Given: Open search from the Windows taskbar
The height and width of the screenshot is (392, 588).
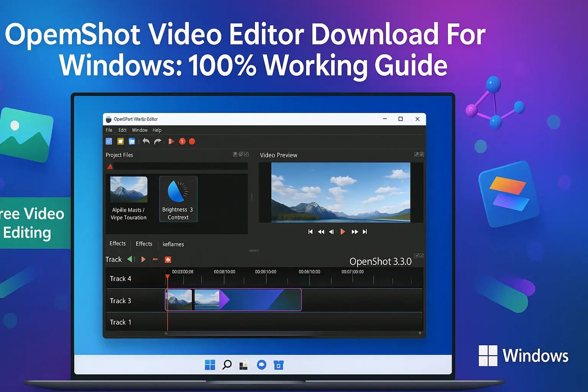Looking at the screenshot, I should (227, 365).
